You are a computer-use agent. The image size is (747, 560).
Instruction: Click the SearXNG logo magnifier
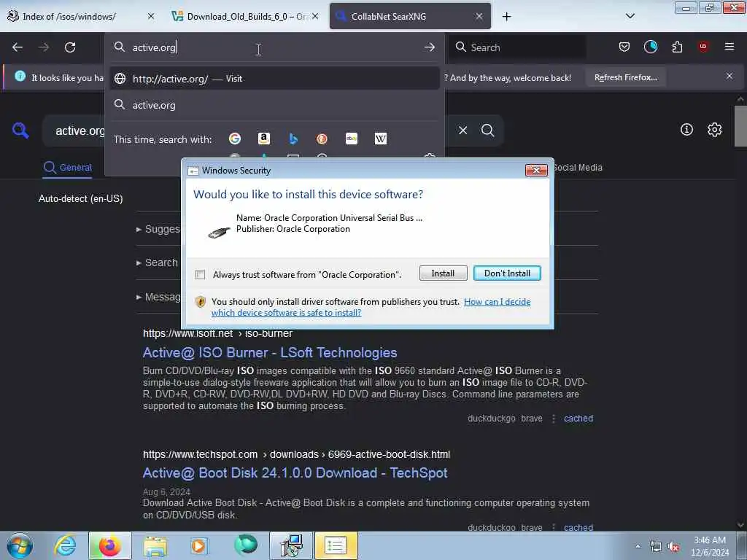pos(20,131)
